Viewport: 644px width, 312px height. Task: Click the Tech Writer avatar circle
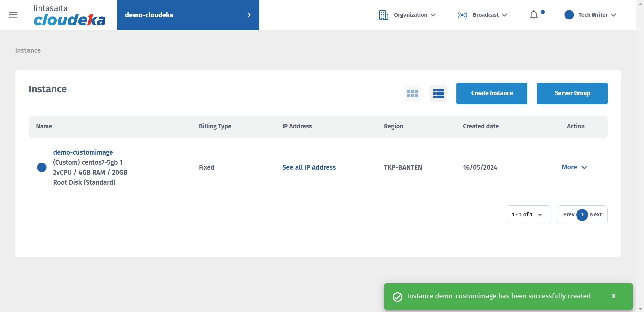(x=569, y=15)
